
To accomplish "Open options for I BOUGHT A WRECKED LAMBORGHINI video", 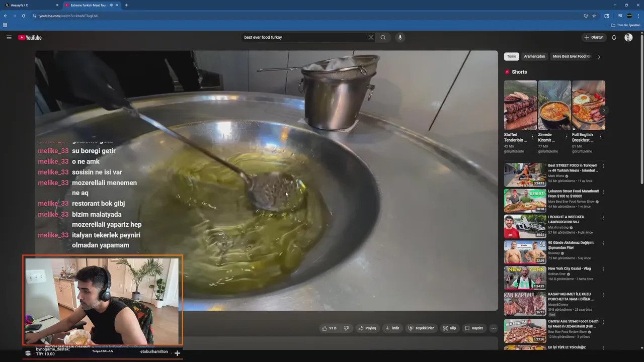I will tap(603, 218).
